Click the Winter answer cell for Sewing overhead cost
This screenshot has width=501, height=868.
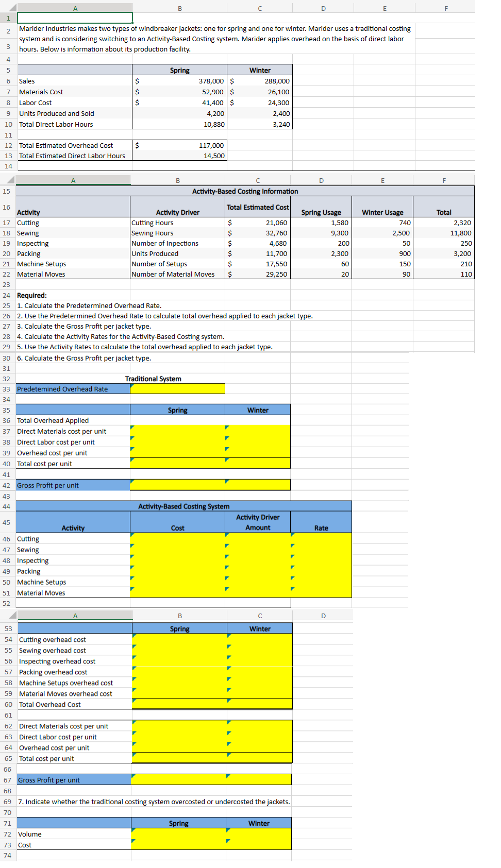(x=260, y=650)
